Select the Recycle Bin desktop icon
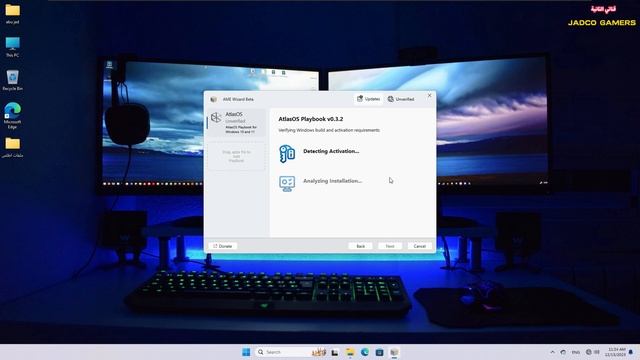Screen dimensions: 640x360 tap(13, 80)
